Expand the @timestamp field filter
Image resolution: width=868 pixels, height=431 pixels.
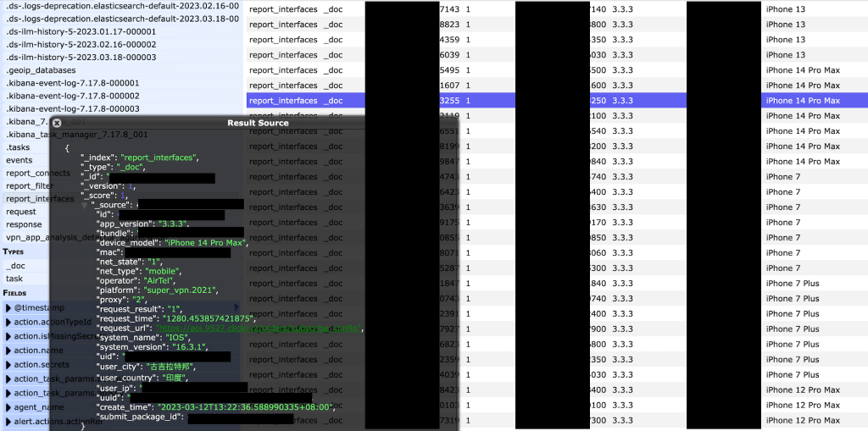click(x=8, y=307)
